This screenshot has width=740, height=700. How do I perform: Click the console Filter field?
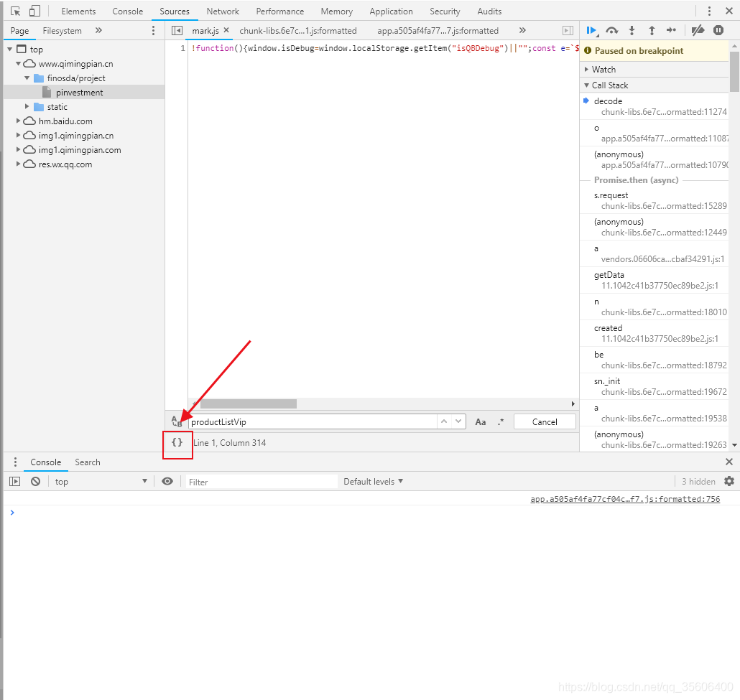point(262,482)
